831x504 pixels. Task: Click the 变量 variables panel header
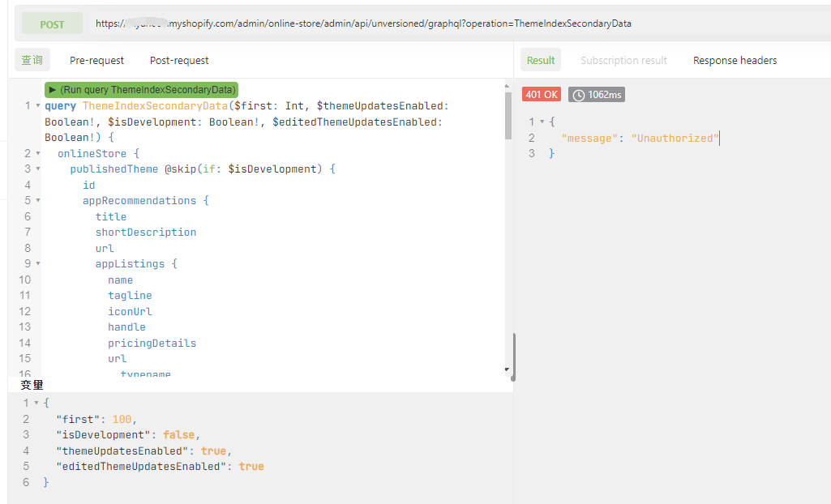pos(32,385)
